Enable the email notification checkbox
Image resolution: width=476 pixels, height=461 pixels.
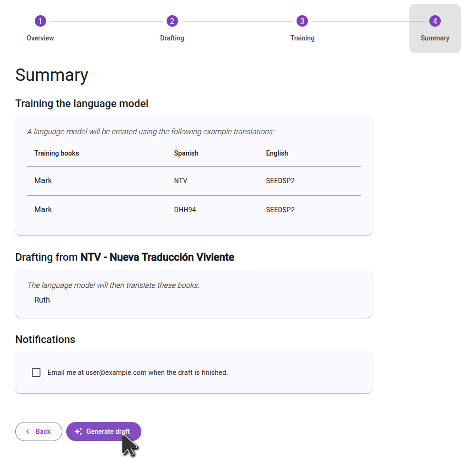36,373
